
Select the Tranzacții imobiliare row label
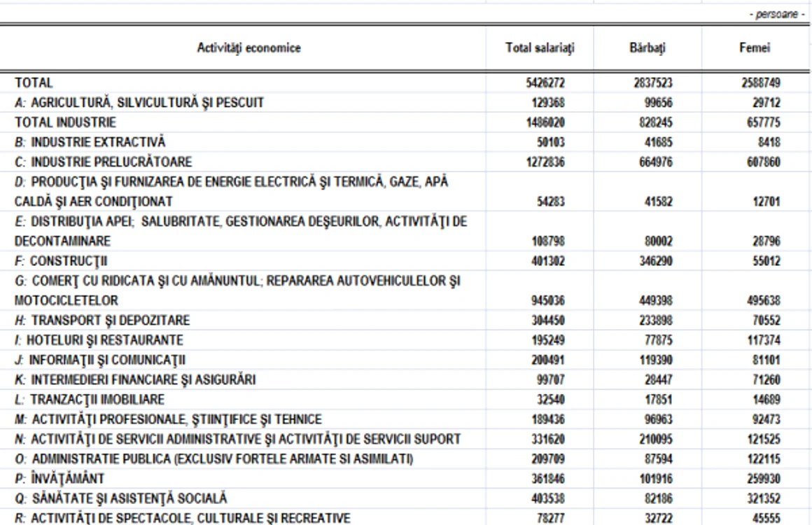90,400
